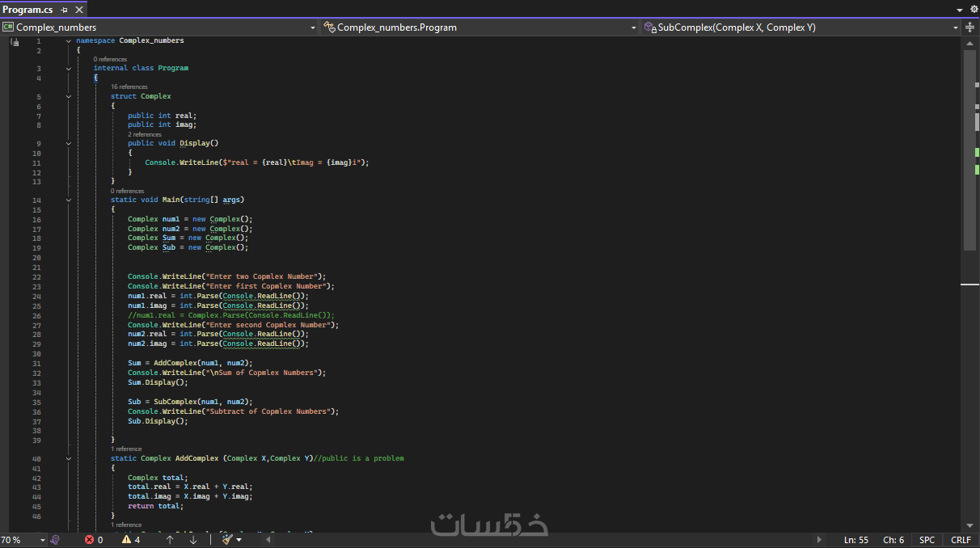This screenshot has height=548, width=980.
Task: Close the Program.cs tab
Action: pos(78,9)
